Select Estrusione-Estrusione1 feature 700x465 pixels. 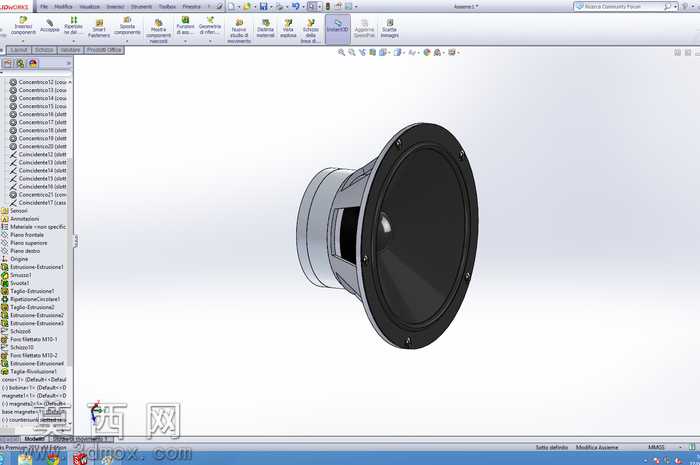(32, 267)
